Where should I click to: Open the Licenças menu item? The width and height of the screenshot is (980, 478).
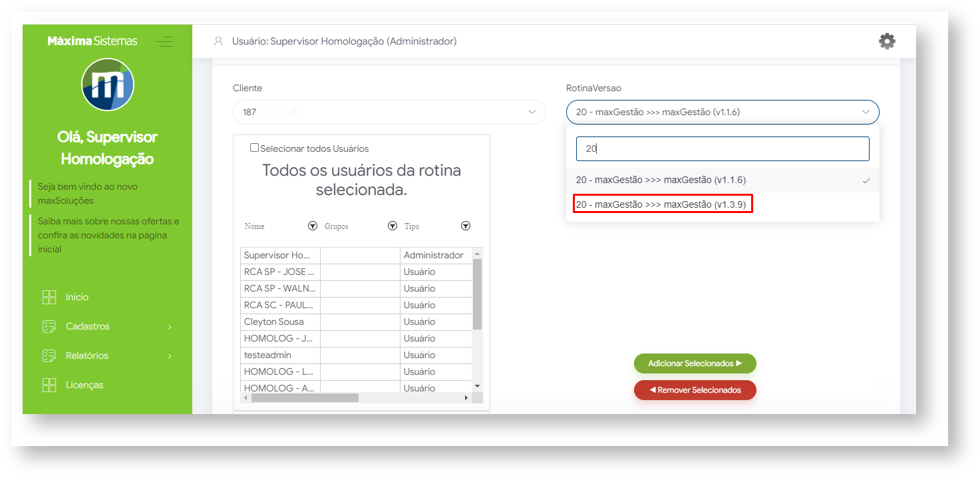[x=84, y=385]
